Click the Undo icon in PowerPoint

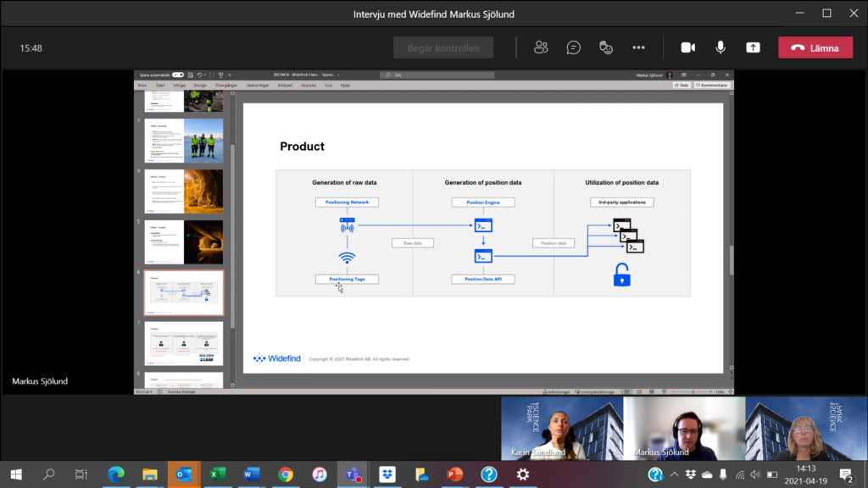click(199, 75)
